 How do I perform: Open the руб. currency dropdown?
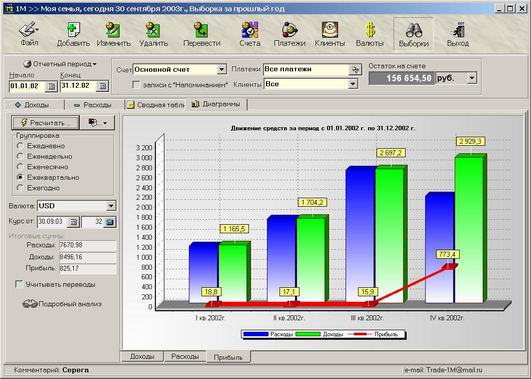point(472,78)
